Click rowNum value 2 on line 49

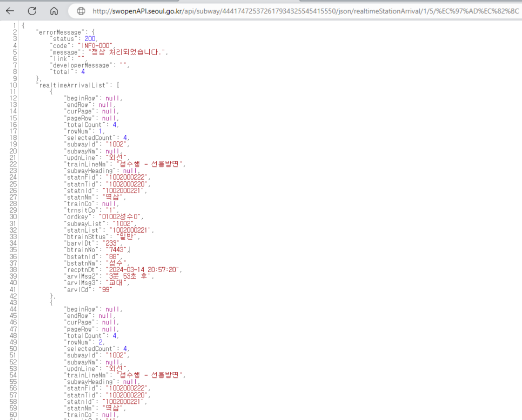[x=101, y=342]
